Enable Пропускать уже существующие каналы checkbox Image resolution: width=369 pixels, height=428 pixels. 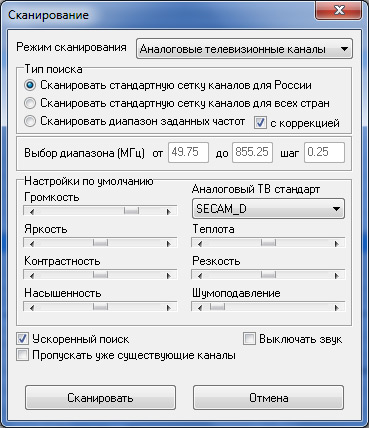(22, 355)
